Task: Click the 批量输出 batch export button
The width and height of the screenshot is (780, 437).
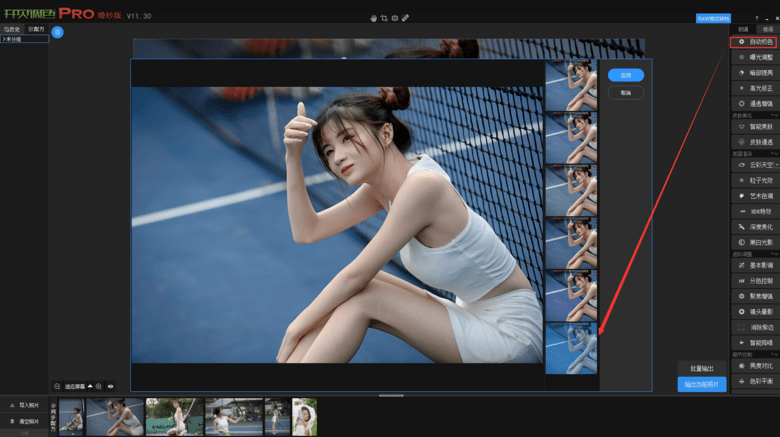Action: (x=701, y=368)
